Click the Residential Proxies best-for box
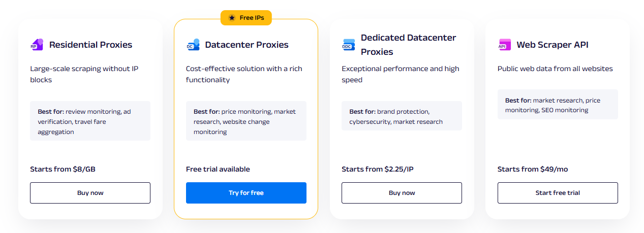Viewport: 644px width, 233px height. pyautogui.click(x=90, y=121)
